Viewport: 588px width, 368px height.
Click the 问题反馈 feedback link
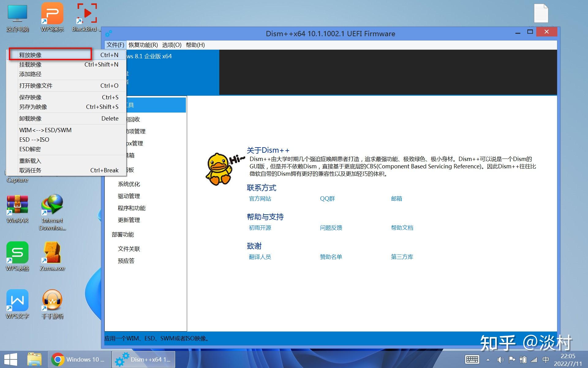(x=331, y=228)
